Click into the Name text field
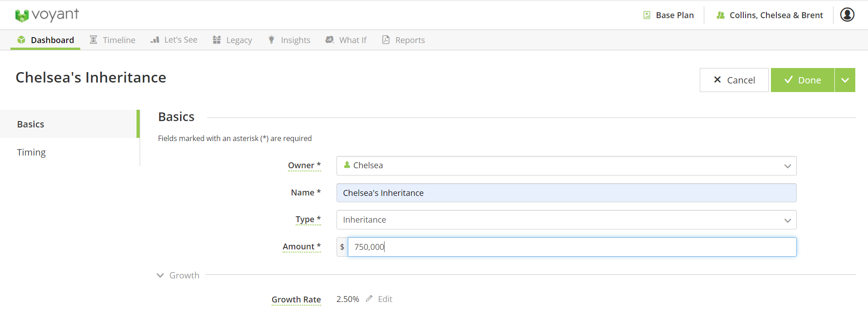The height and width of the screenshot is (336, 868). click(x=566, y=193)
